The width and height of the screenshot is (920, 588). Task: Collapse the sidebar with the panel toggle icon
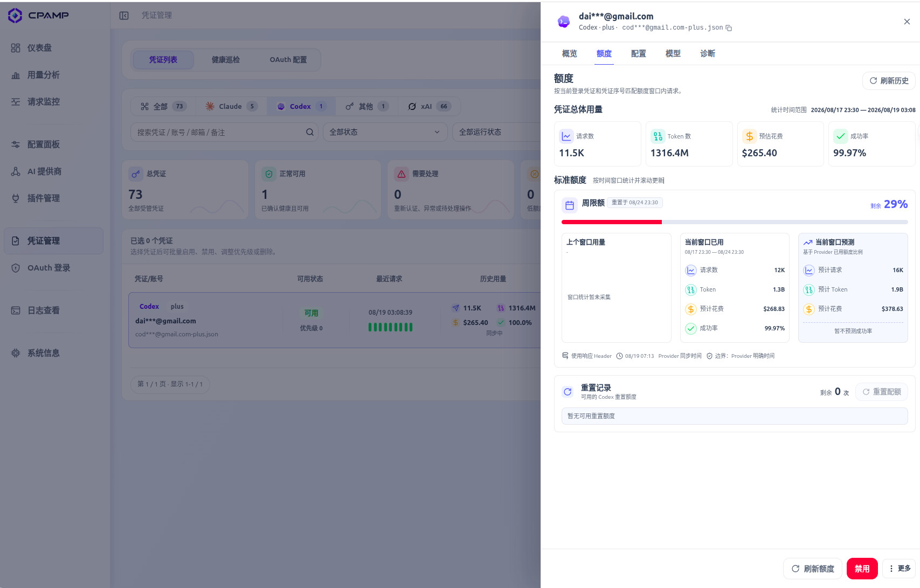(x=124, y=16)
